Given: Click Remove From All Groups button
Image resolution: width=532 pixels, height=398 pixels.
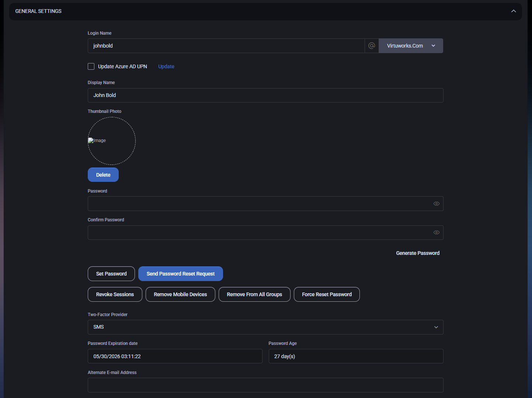Looking at the screenshot, I should point(254,294).
